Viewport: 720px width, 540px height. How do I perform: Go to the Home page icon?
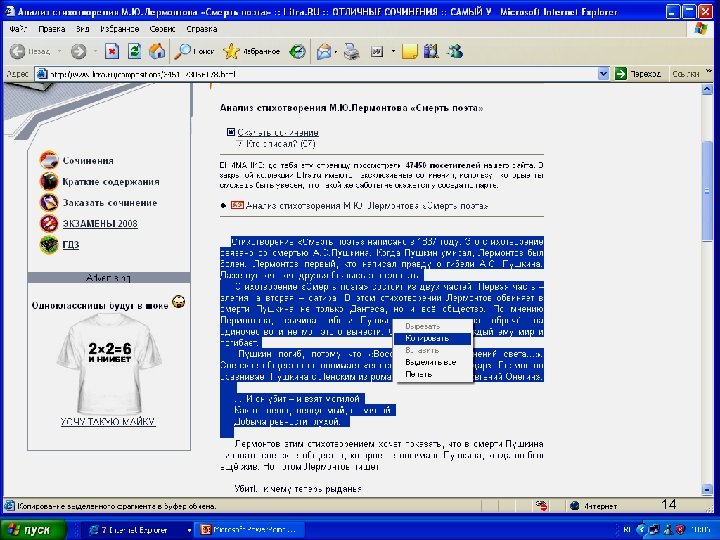157,51
